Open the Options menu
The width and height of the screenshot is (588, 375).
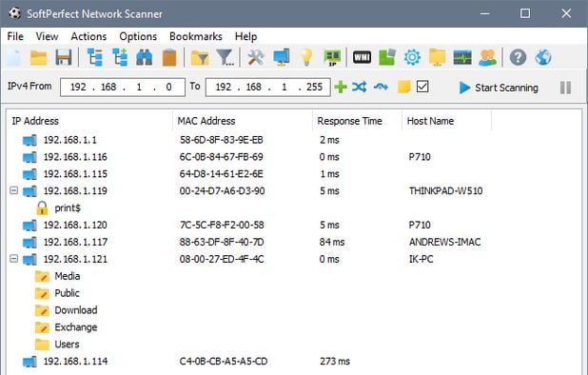pos(138,36)
